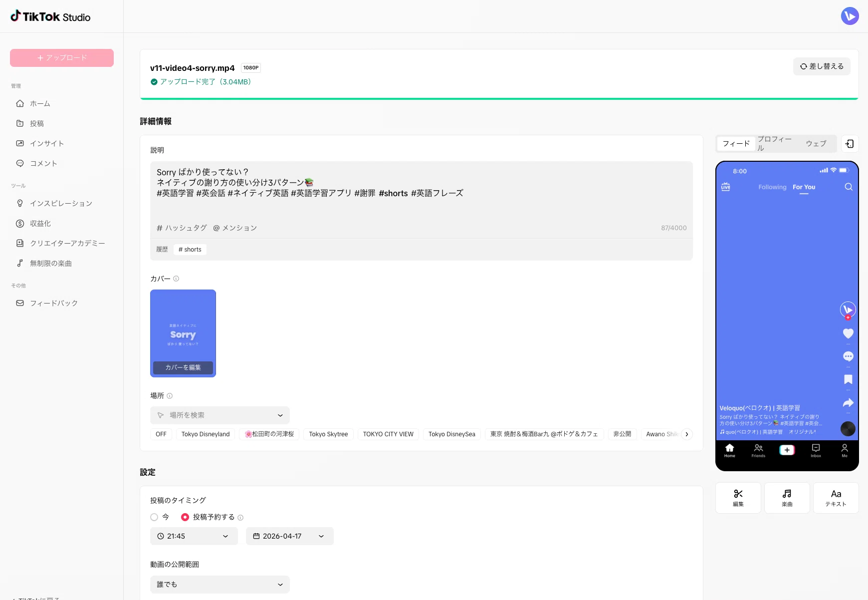Click the spinning music disc in preview
Screen dimensions: 868x600
click(x=848, y=429)
